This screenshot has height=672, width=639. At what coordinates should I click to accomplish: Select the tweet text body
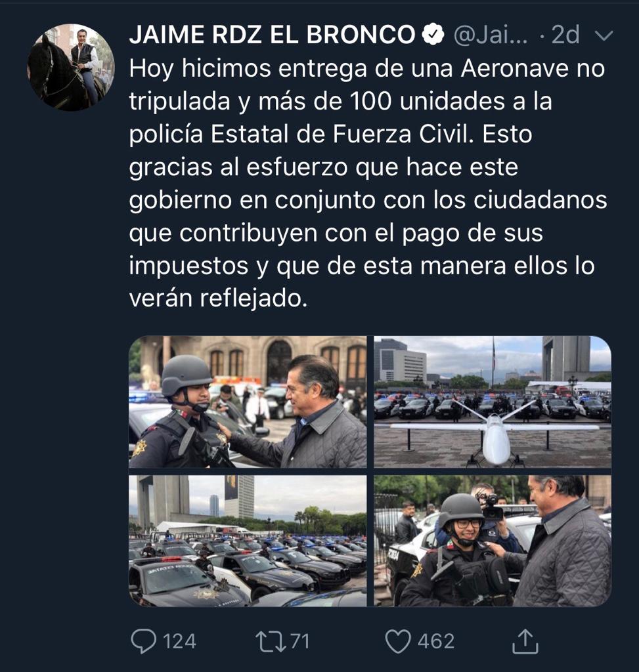click(x=368, y=184)
